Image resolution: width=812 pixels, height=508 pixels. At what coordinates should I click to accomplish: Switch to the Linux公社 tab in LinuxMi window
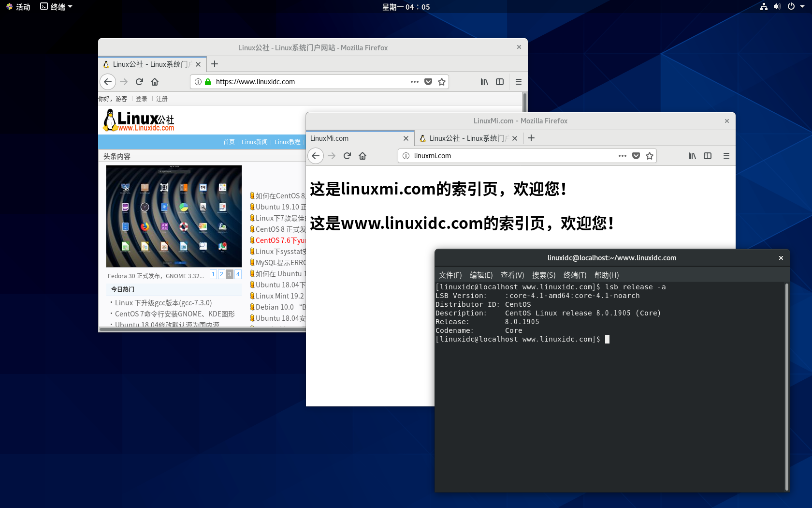click(467, 138)
